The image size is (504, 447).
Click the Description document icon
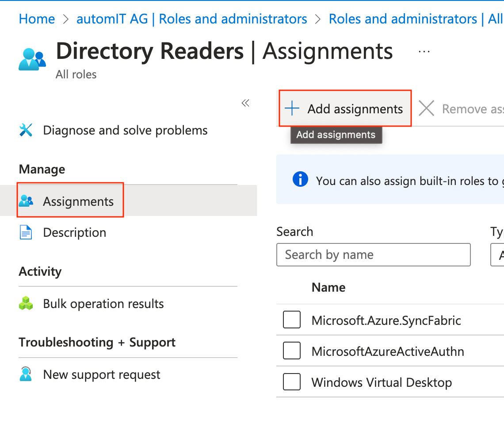pyautogui.click(x=26, y=232)
